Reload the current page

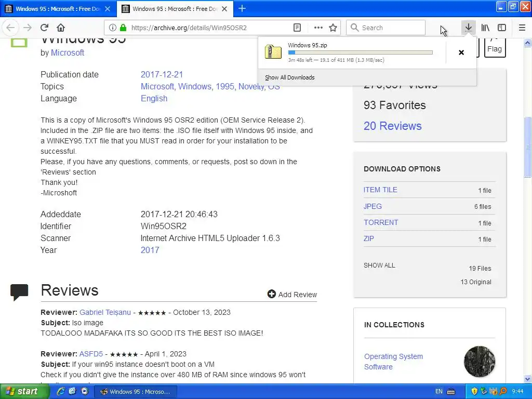pyautogui.click(x=44, y=28)
